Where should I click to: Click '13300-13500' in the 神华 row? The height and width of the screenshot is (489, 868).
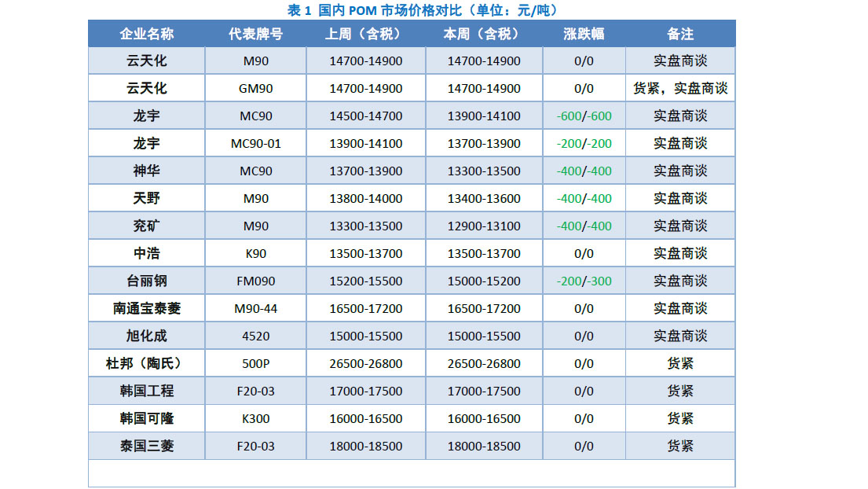[x=484, y=171]
